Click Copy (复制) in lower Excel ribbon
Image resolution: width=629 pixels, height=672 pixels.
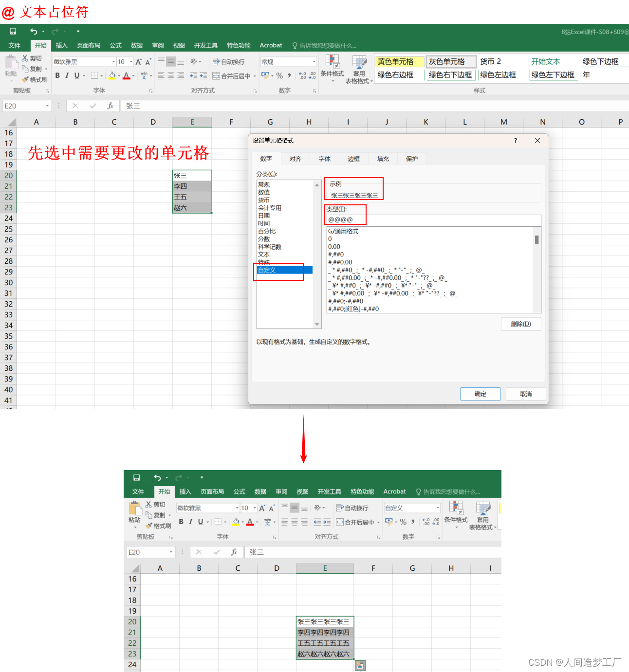(156, 515)
